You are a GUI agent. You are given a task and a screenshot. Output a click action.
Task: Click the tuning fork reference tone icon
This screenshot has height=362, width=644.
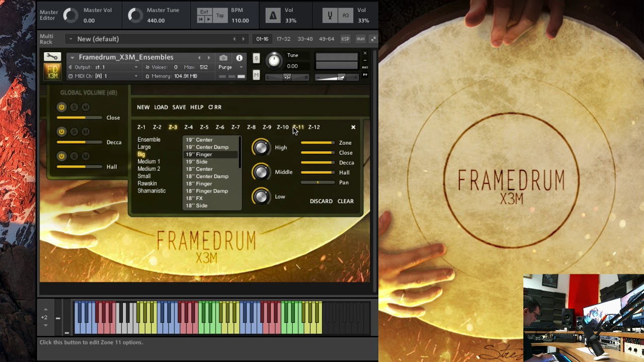[330, 16]
